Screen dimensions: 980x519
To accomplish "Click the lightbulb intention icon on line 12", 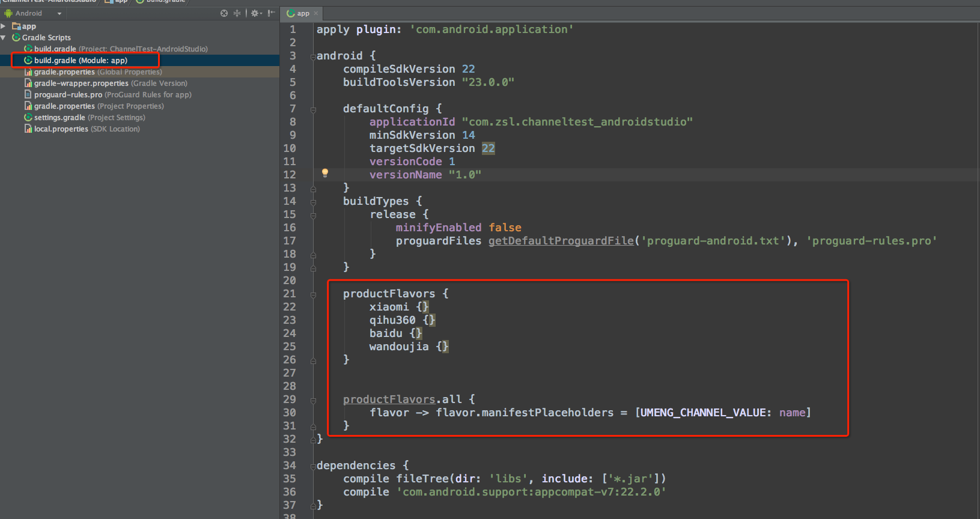I will [325, 173].
